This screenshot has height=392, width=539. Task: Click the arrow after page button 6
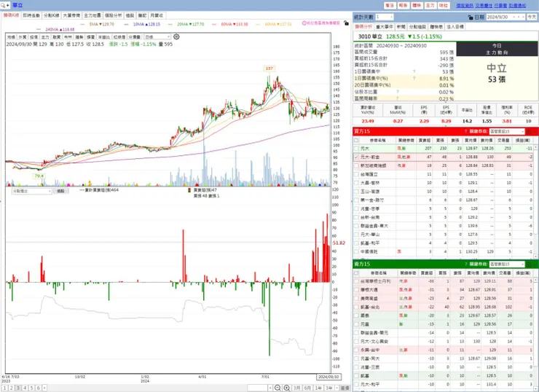click(x=44, y=388)
